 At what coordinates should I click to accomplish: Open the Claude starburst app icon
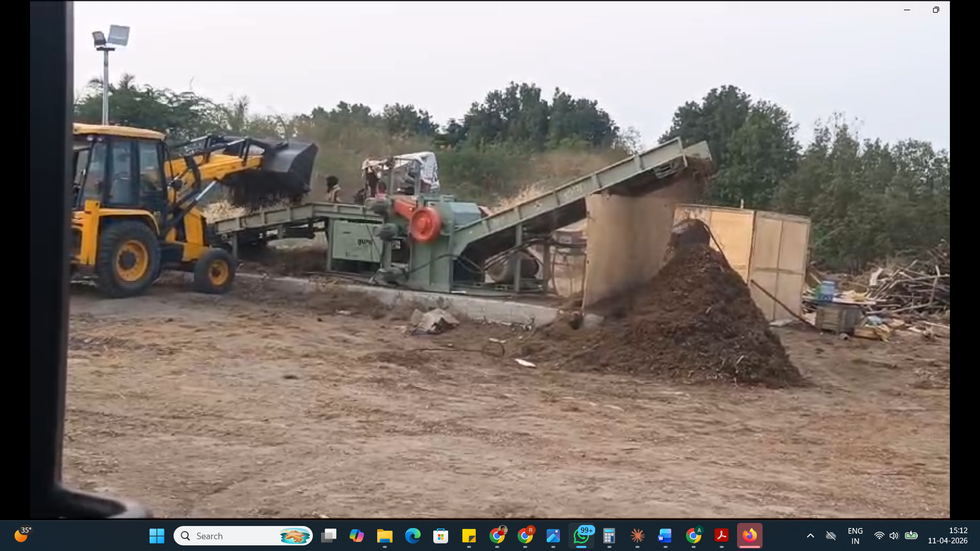click(637, 536)
